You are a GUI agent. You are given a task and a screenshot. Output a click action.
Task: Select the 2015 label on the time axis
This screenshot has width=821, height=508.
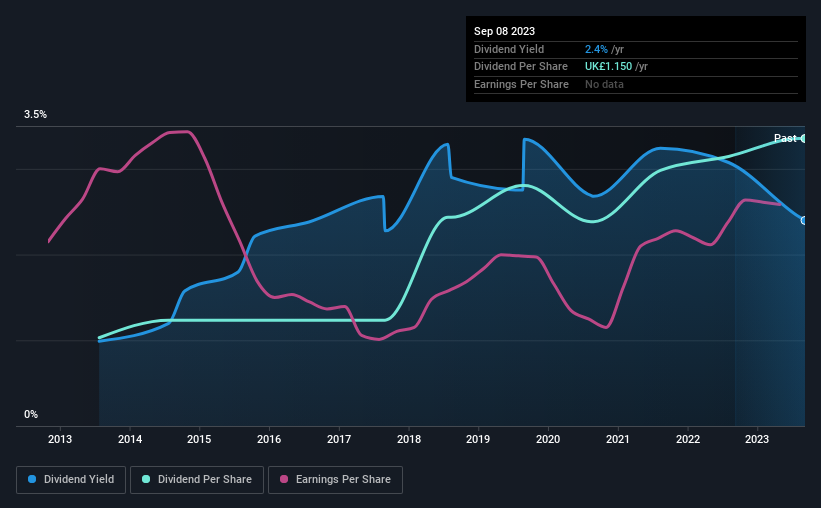pos(199,439)
